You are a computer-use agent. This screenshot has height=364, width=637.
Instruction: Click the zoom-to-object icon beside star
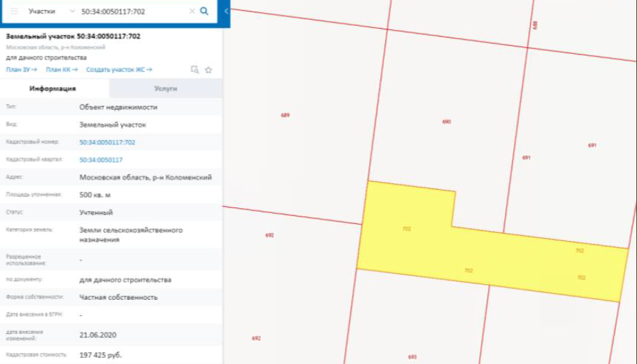[x=195, y=70]
